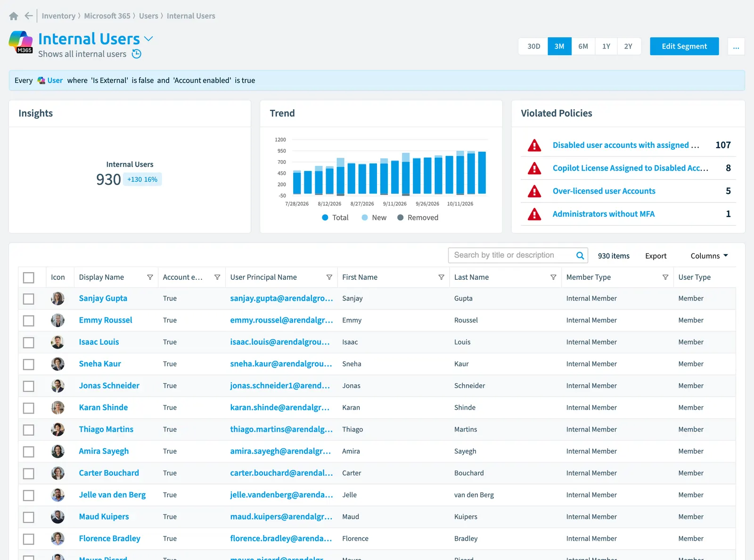Toggle the Total series legend swatch
This screenshot has width=754, height=560.
point(325,218)
